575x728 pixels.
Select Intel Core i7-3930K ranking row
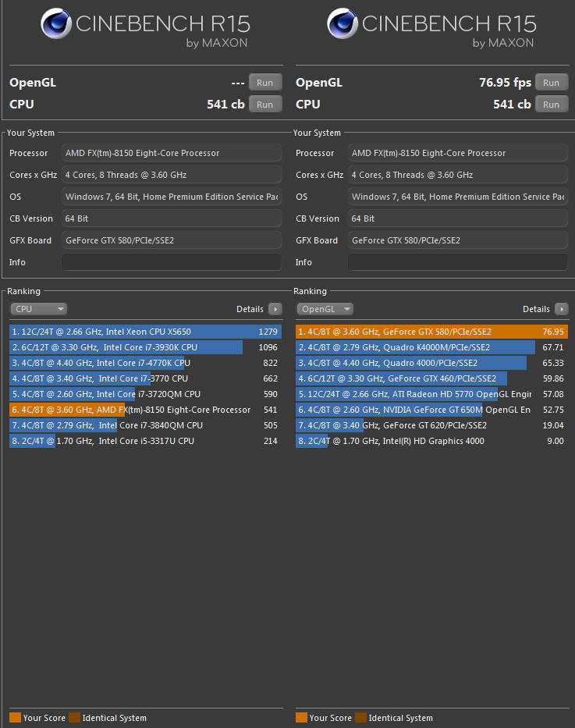[145, 347]
